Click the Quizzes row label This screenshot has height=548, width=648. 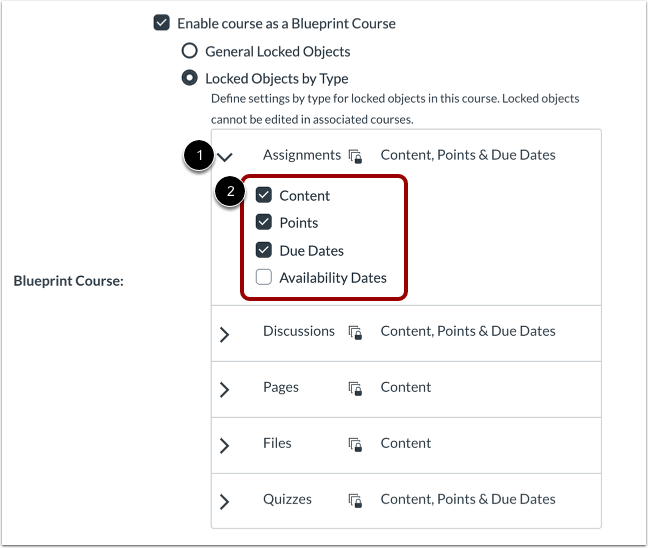[x=288, y=499]
